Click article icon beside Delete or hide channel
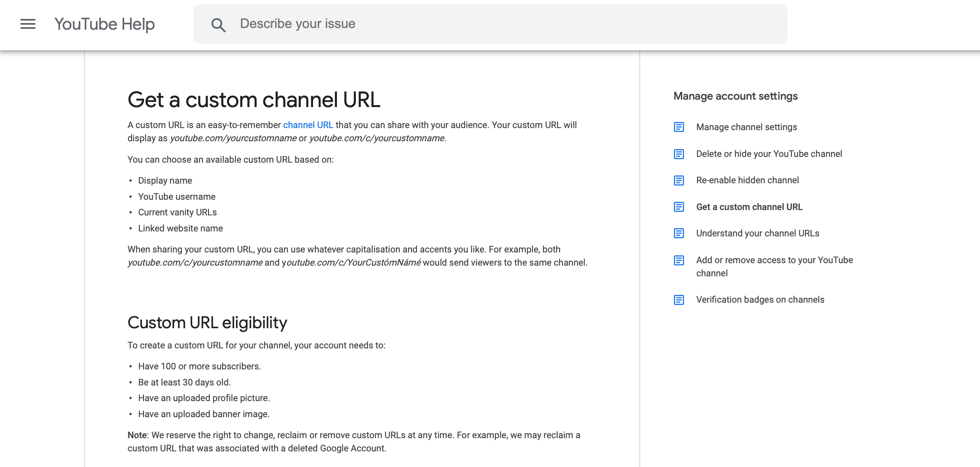980x467 pixels. click(x=679, y=154)
